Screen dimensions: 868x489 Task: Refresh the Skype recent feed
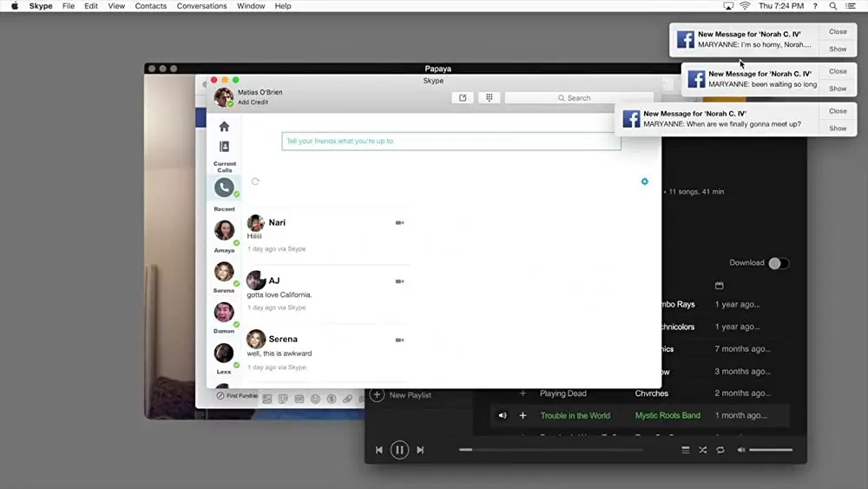click(255, 182)
